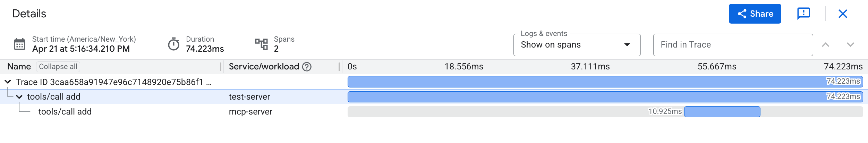The height and width of the screenshot is (143, 868).
Task: Click the Trace ID 74.223ms timeline bar
Action: tap(586, 82)
